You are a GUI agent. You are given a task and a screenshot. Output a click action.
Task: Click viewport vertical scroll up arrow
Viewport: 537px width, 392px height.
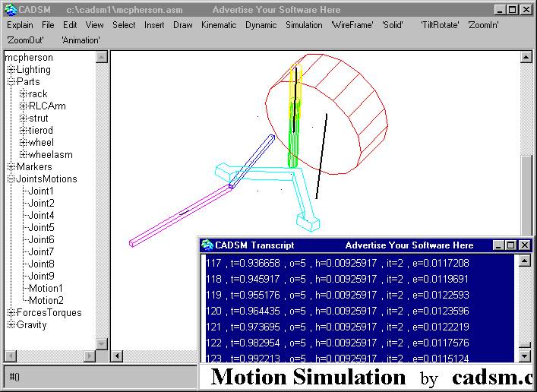point(526,57)
